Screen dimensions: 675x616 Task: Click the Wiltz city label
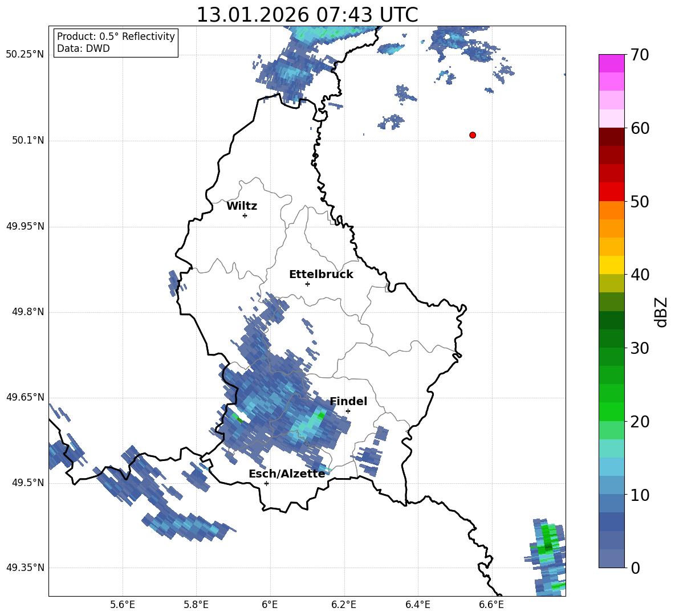tap(242, 206)
